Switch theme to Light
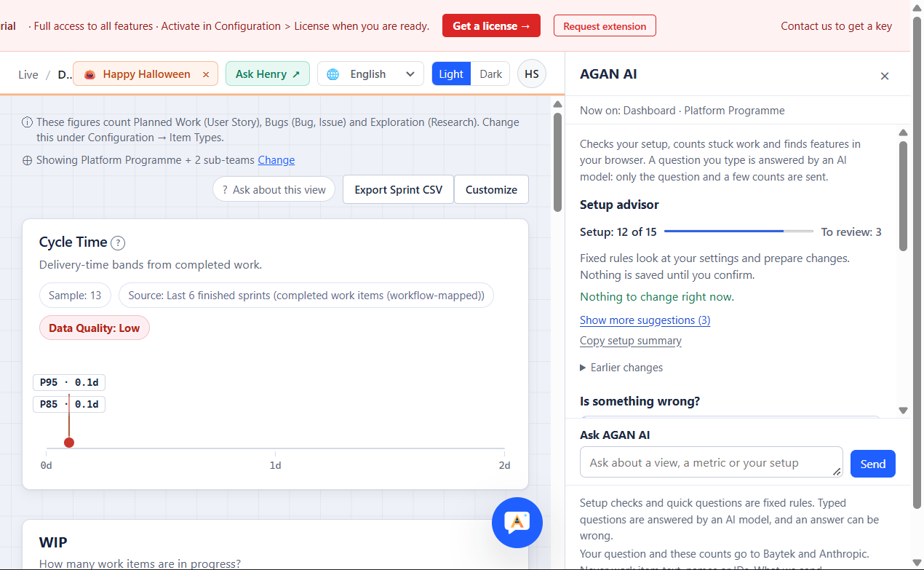Image resolution: width=924 pixels, height=570 pixels. (x=451, y=74)
